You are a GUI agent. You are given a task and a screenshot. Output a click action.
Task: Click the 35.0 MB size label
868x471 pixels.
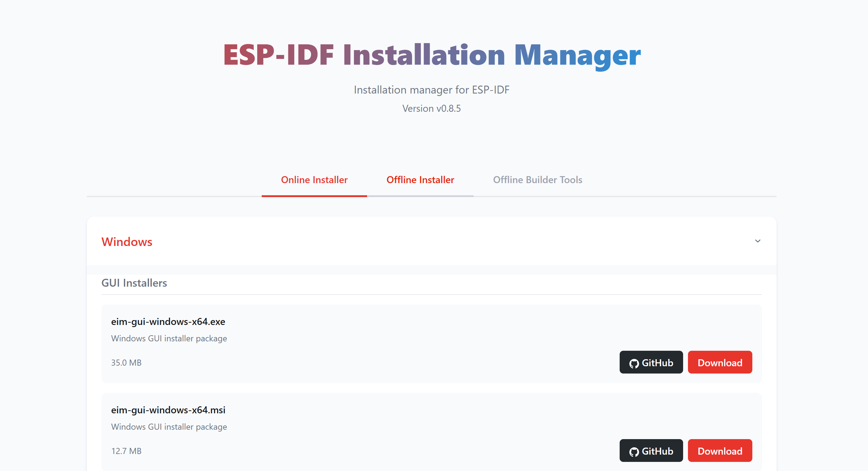click(126, 363)
